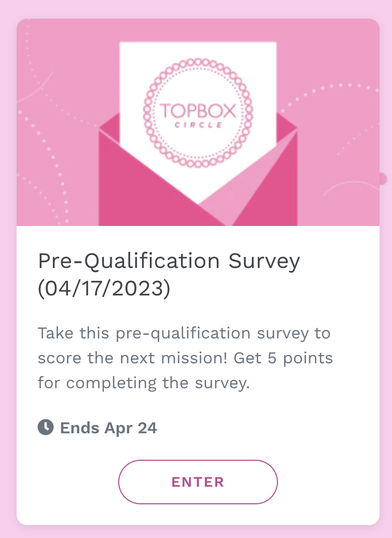
Task: Click the TOPBOX Circle logo
Action: [x=198, y=113]
